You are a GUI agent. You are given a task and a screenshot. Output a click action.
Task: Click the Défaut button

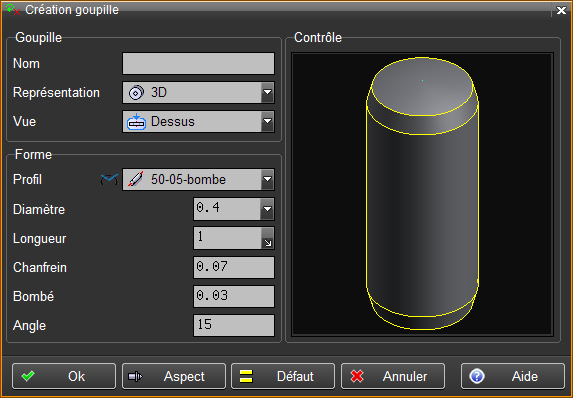pyautogui.click(x=283, y=376)
